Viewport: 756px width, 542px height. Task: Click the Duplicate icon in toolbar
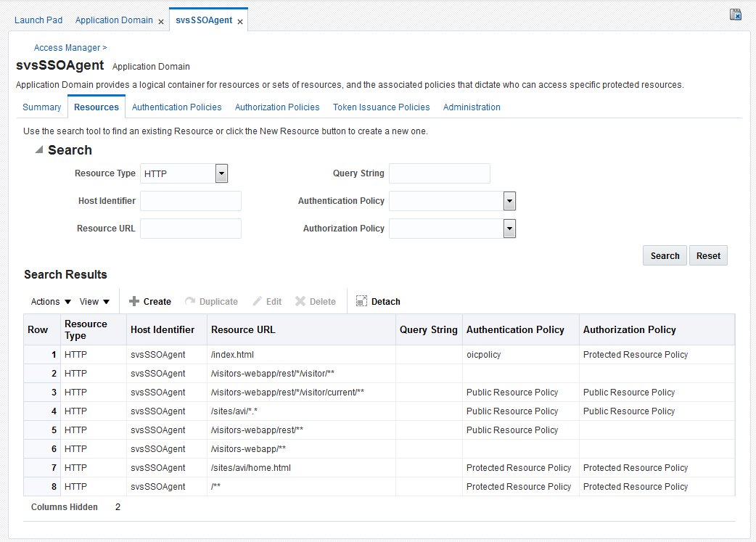[190, 301]
